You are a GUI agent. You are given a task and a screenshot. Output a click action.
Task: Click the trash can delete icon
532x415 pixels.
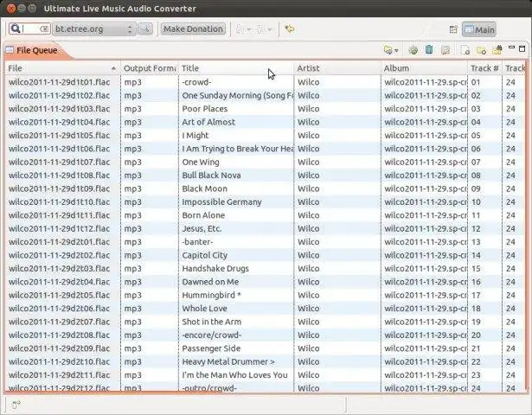pos(429,50)
